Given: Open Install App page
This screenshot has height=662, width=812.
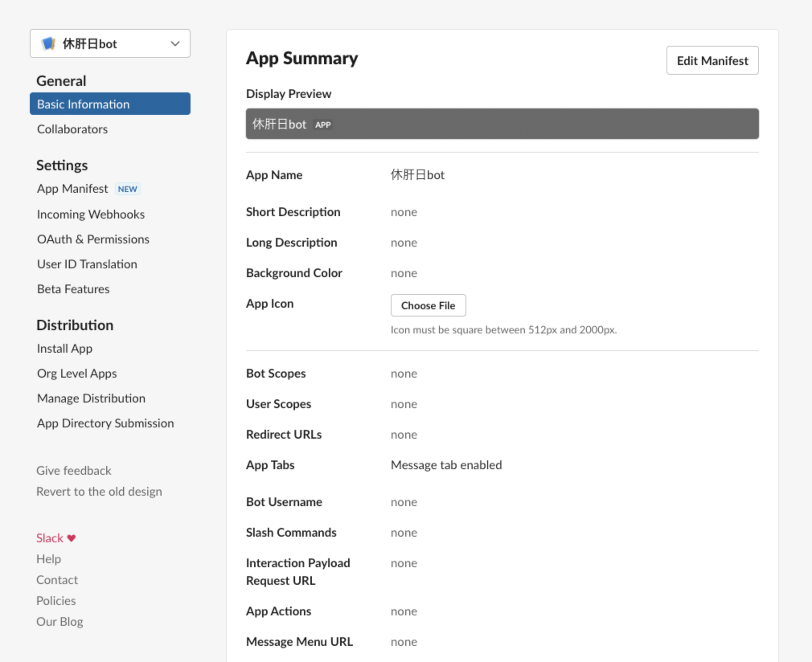Looking at the screenshot, I should (64, 348).
